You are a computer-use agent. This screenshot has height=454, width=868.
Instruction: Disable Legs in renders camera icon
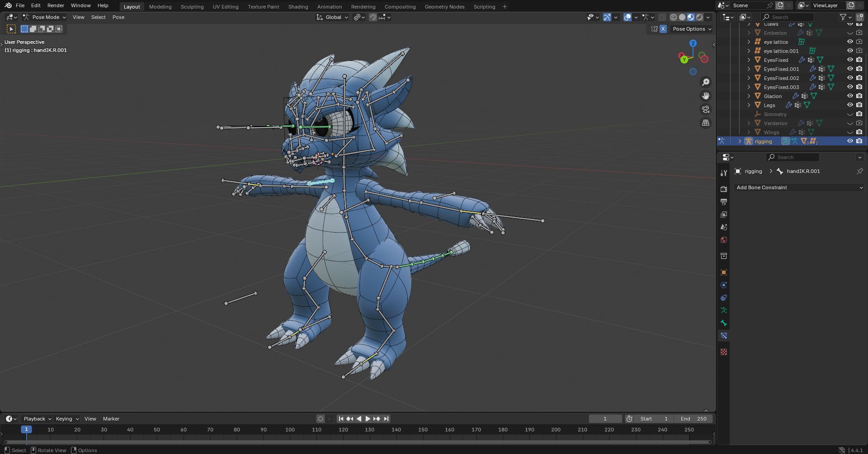coord(859,105)
